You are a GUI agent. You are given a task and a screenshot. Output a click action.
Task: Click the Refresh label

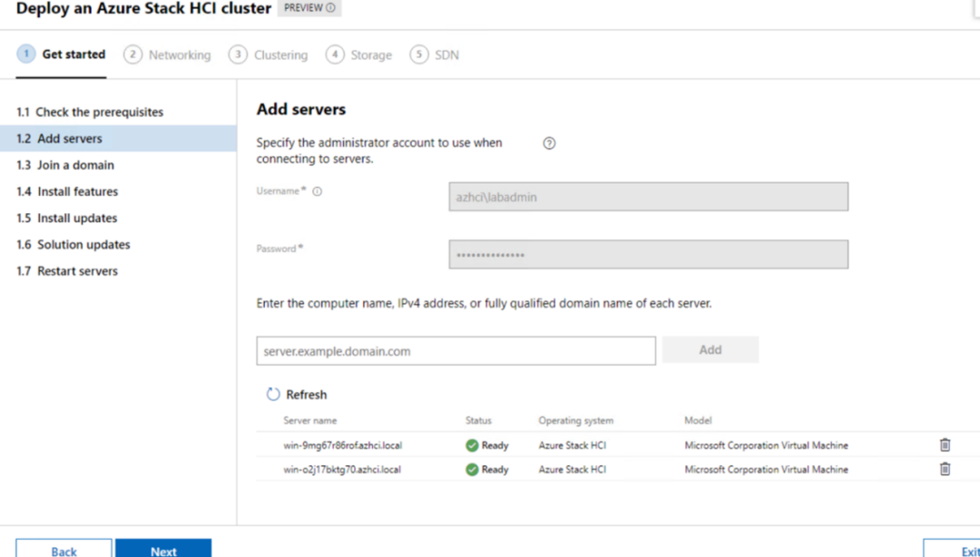(307, 395)
